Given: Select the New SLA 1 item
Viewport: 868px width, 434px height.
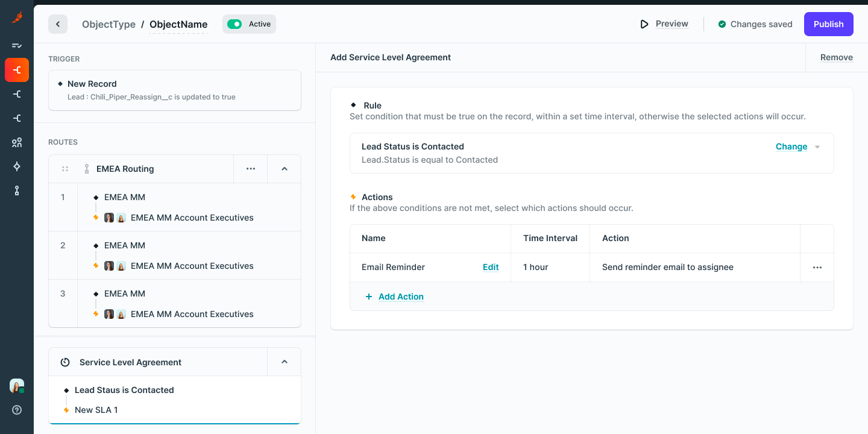Looking at the screenshot, I should [96, 410].
